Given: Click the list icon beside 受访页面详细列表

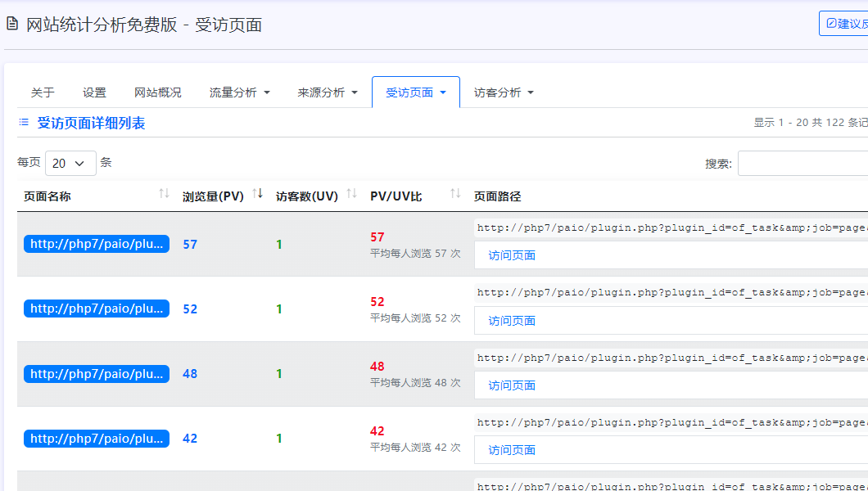Looking at the screenshot, I should click(x=24, y=122).
